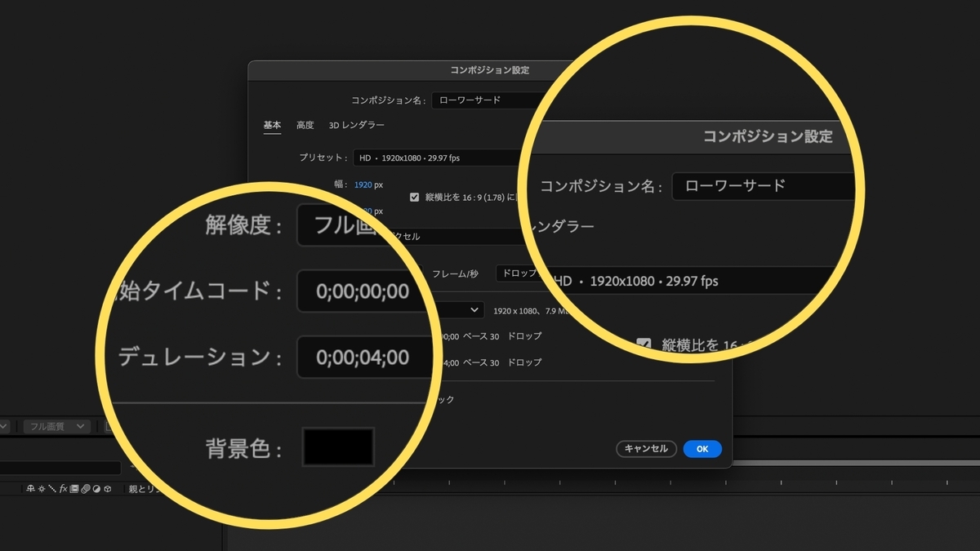Click the Motion Blur switch column icon

coord(84,489)
